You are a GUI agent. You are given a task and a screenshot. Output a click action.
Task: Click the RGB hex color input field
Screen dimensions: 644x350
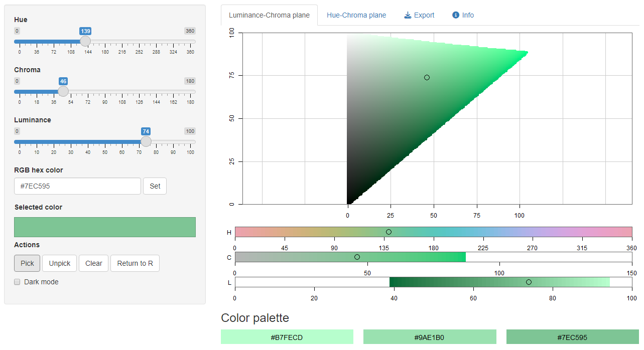pos(77,186)
